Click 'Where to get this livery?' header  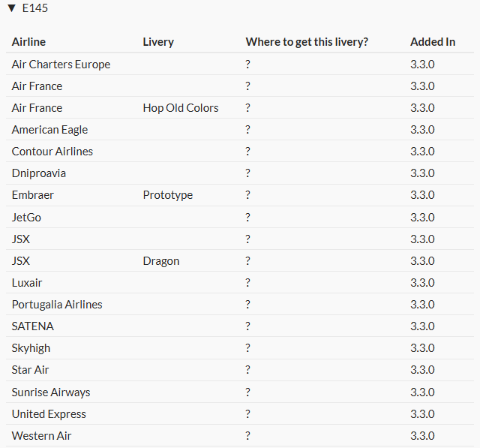point(307,42)
